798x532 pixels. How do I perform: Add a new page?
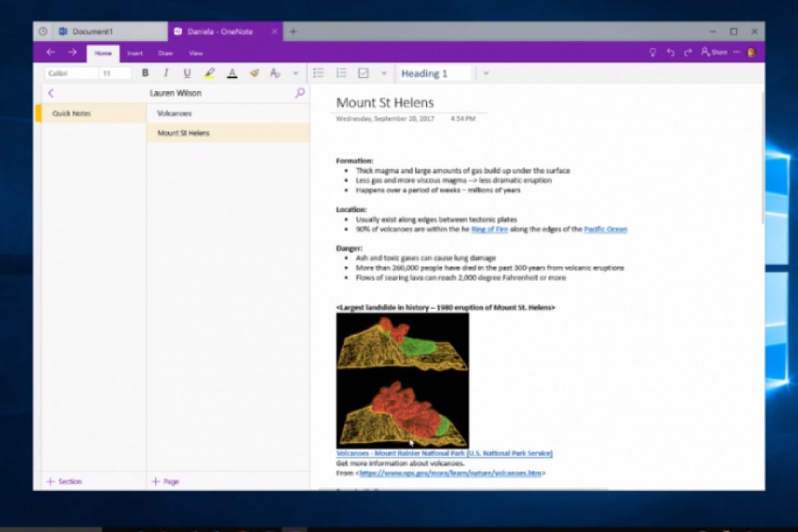(x=166, y=481)
